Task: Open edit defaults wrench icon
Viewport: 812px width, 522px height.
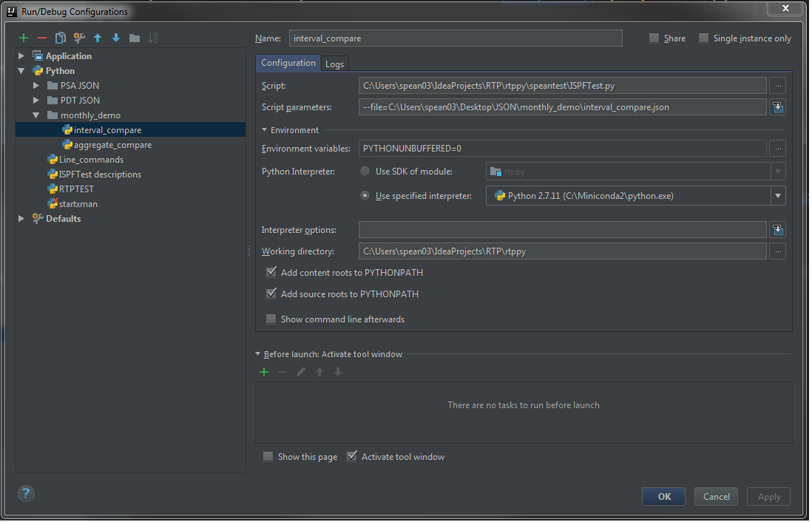Action: [x=79, y=38]
